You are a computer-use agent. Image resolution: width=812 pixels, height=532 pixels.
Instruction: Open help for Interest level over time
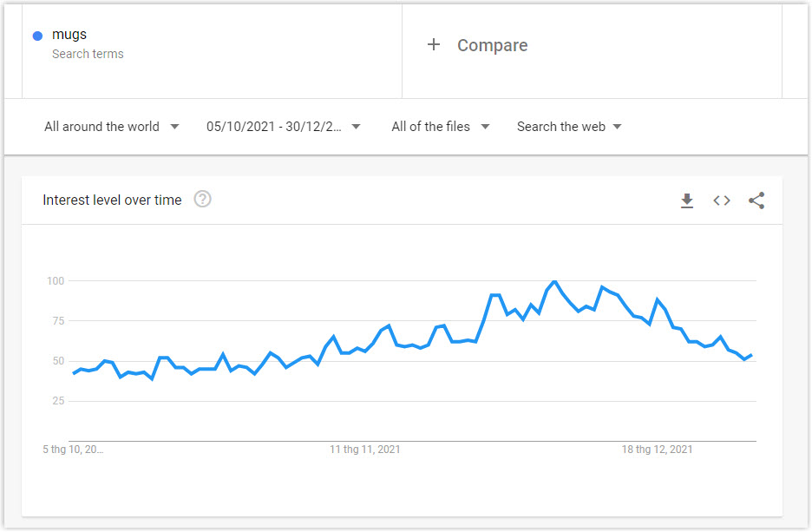click(x=202, y=199)
